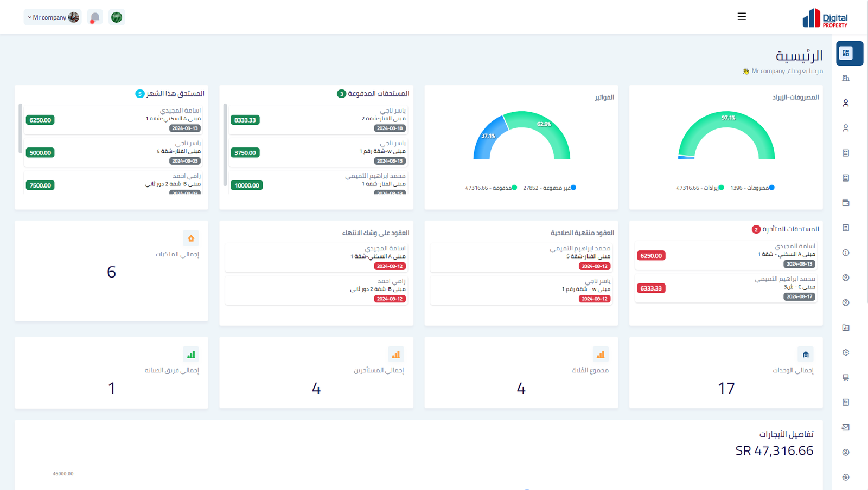Click the send envelope icon in sidebar
868x490 pixels.
(x=846, y=427)
